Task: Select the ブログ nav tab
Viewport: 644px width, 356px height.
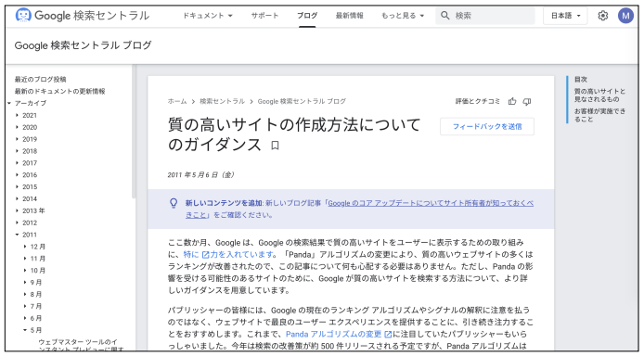Action: click(x=307, y=16)
